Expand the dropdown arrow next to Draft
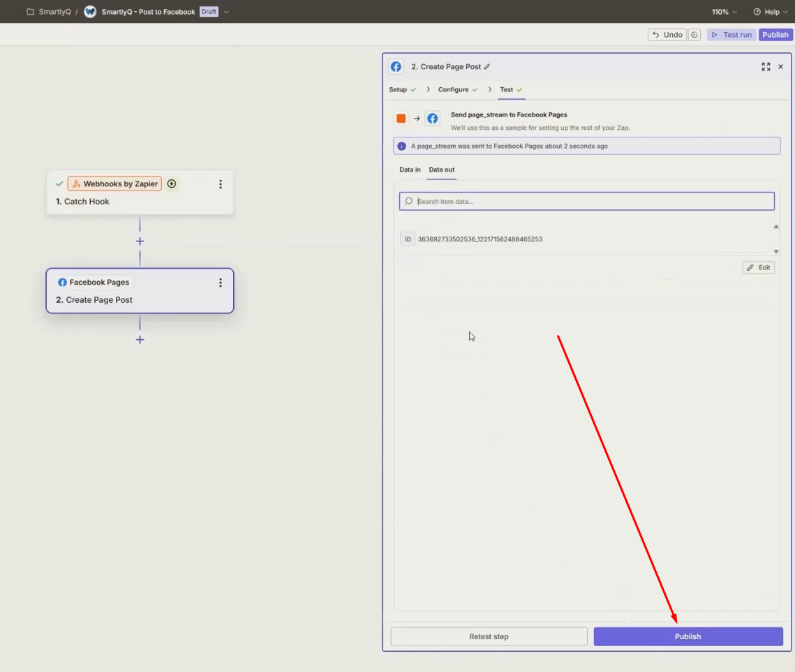The width and height of the screenshot is (795, 672). (x=226, y=12)
